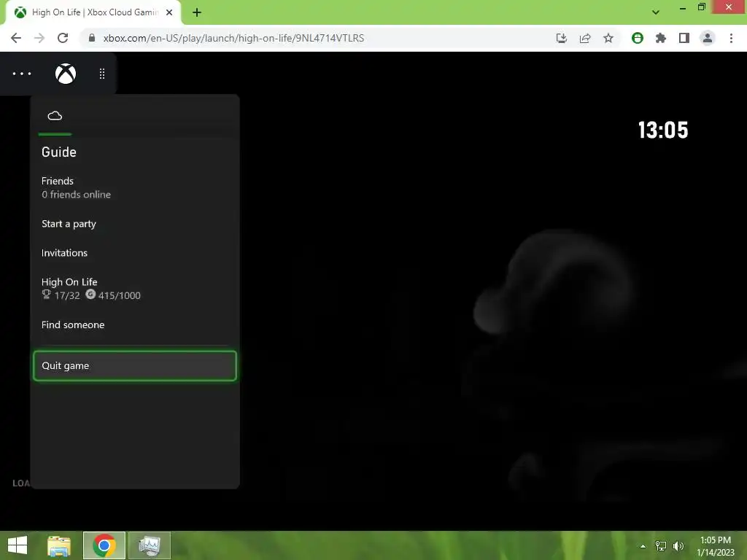This screenshot has width=747, height=560.
Task: Launch File Explorer from the taskbar
Action: point(59,545)
